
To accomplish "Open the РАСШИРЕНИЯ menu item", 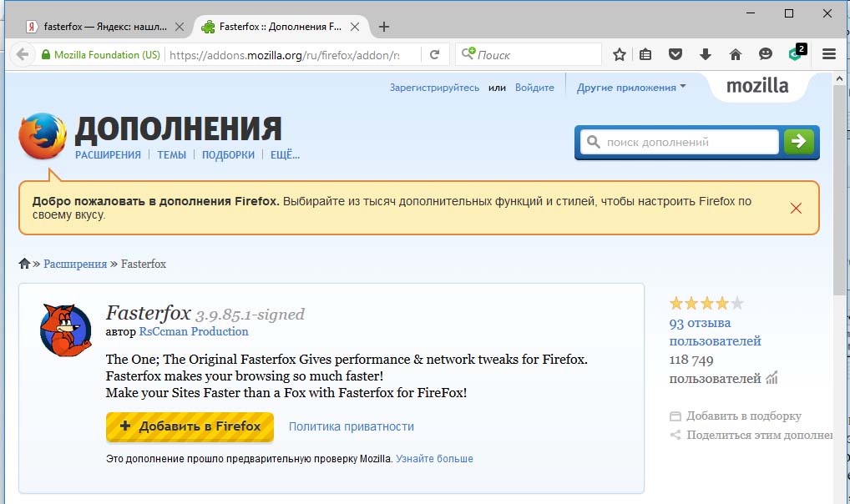I will point(108,154).
